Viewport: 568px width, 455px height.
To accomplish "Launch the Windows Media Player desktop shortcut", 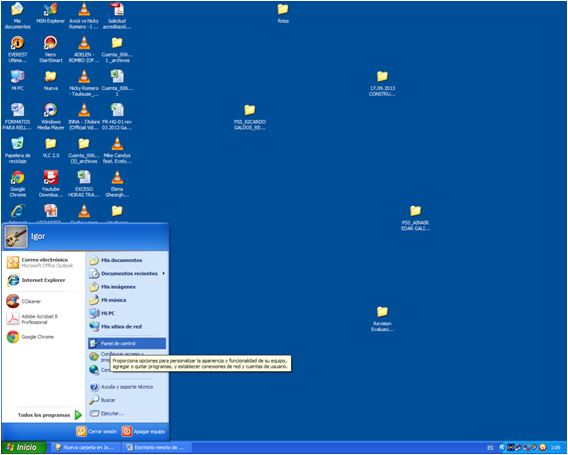I will [51, 117].
